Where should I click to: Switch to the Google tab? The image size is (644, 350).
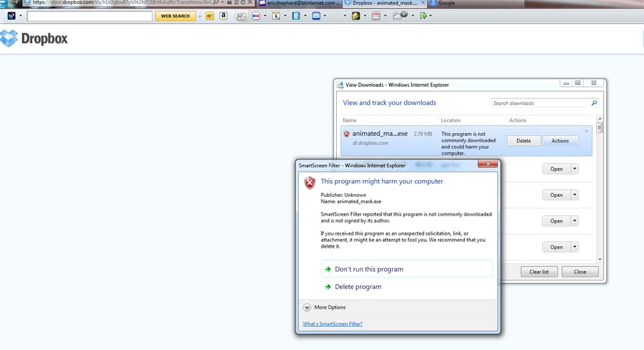[x=446, y=3]
